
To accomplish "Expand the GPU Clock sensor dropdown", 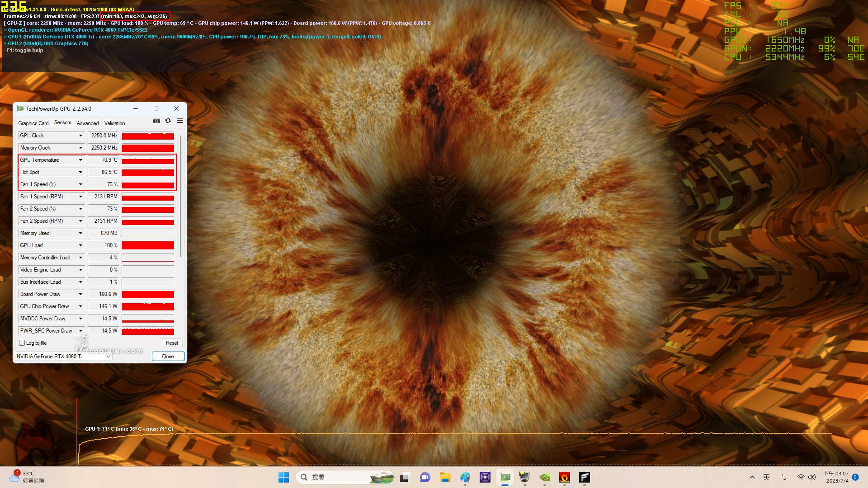I will (x=81, y=136).
